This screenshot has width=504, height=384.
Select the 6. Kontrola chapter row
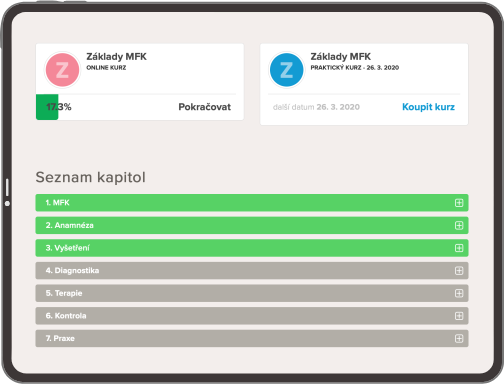(x=252, y=316)
